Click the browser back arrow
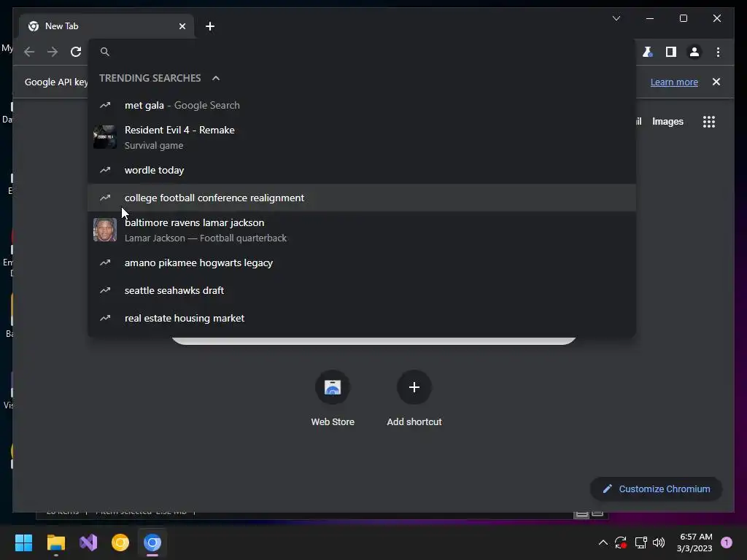747x560 pixels. pos(29,52)
